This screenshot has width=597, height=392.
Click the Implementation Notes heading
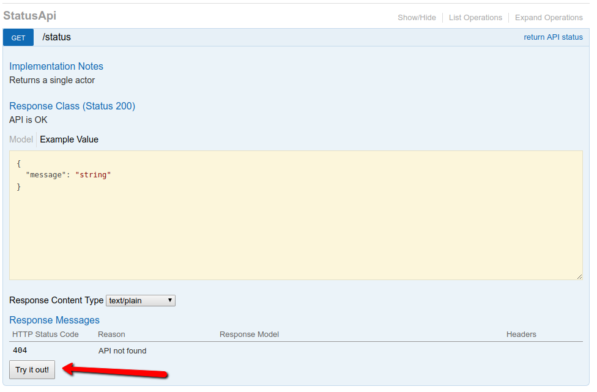[56, 66]
